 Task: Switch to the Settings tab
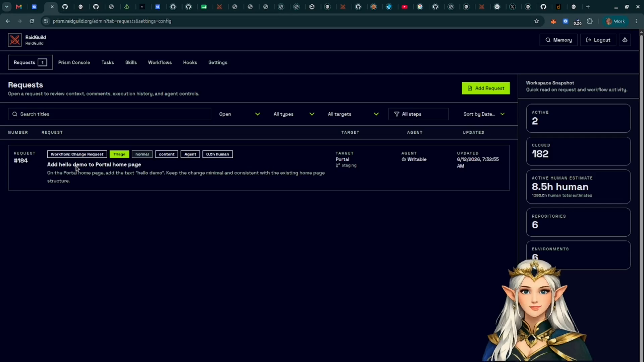(218, 62)
